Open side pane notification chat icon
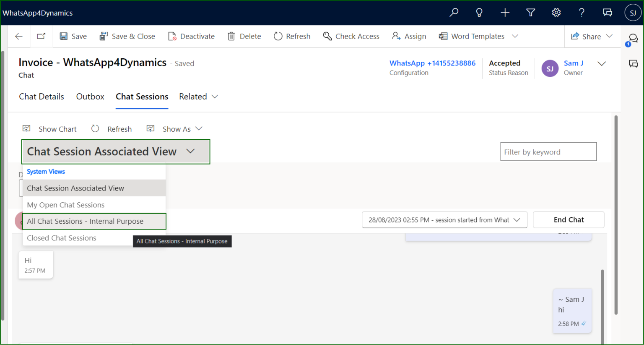The height and width of the screenshot is (345, 644). point(633,39)
